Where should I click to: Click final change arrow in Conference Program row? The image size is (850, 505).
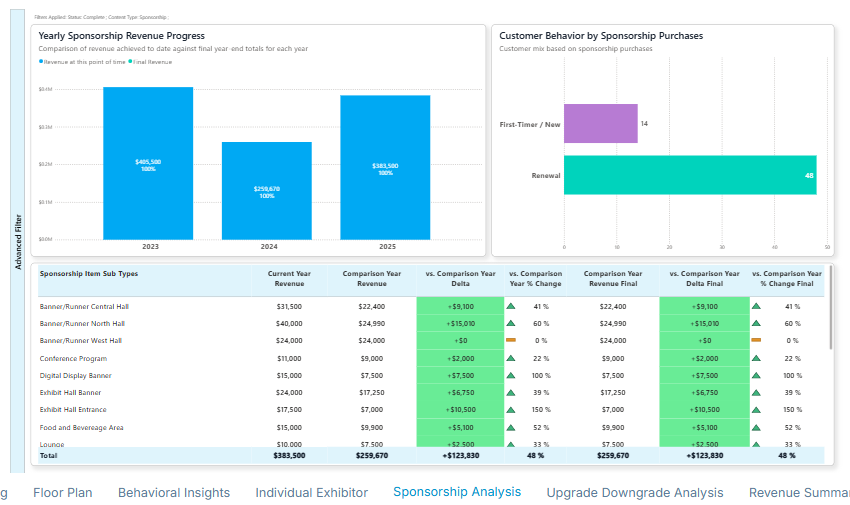click(x=756, y=359)
